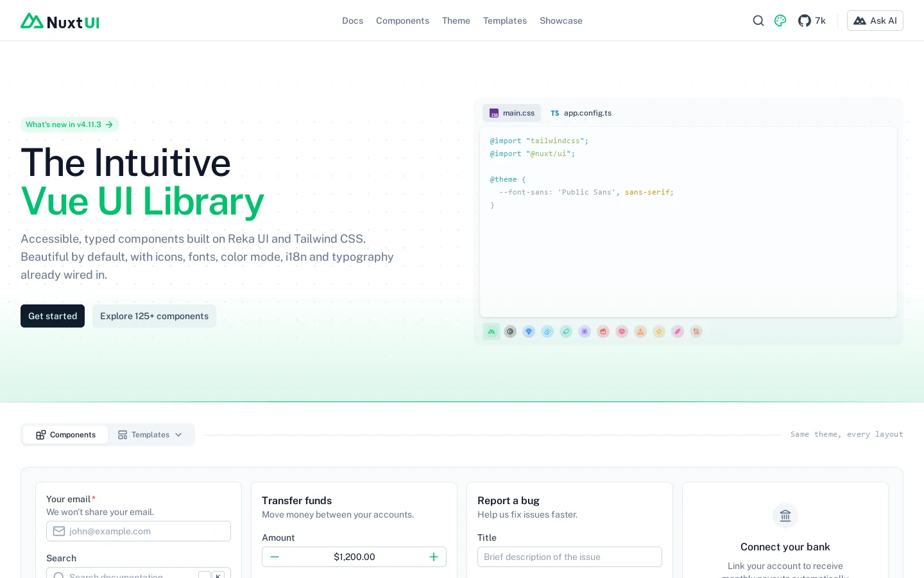Click the Ask AI button
Screen dimensions: 924x578
[x=875, y=21]
